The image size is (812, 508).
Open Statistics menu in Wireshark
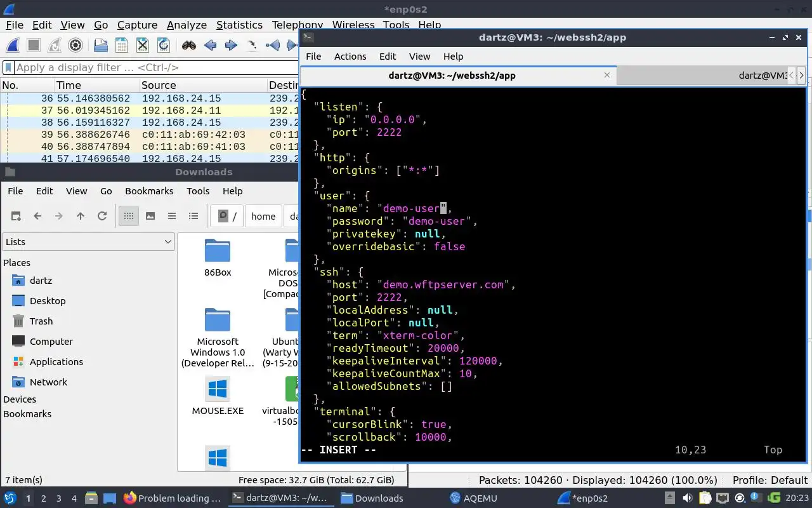(x=239, y=25)
